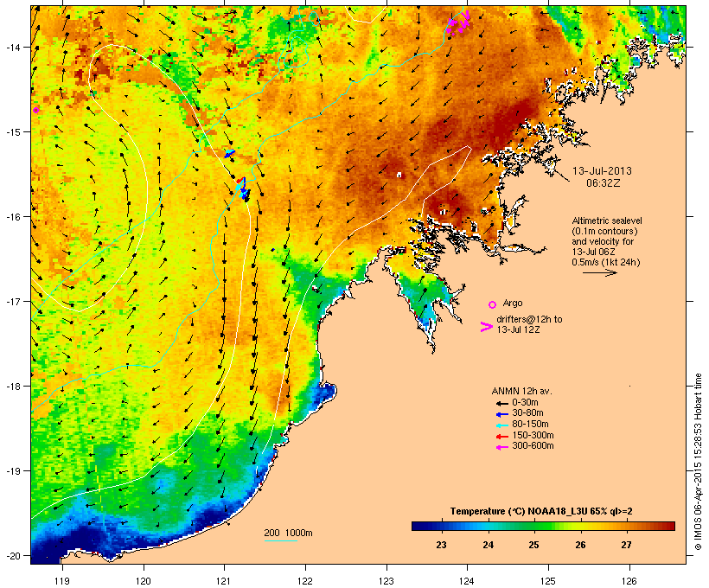Click the '0.5m/s (1kt 24h)' text
The height and width of the screenshot is (588, 709).
tap(606, 262)
